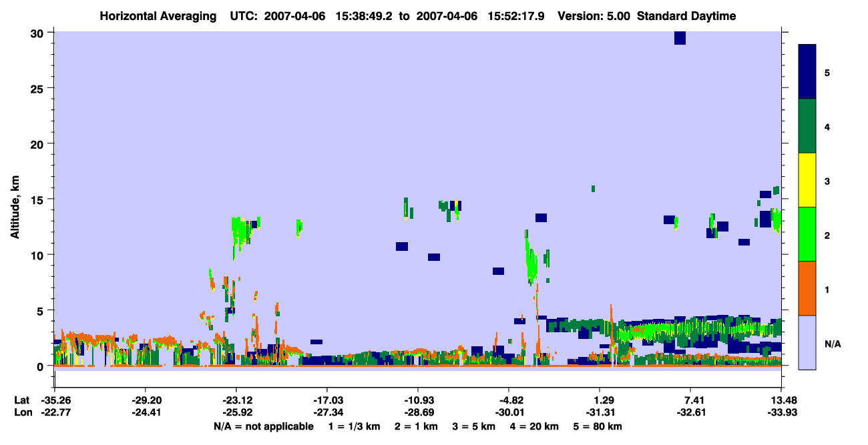Click latitude value -10.93
The width and height of the screenshot is (868, 445).
tap(417, 400)
